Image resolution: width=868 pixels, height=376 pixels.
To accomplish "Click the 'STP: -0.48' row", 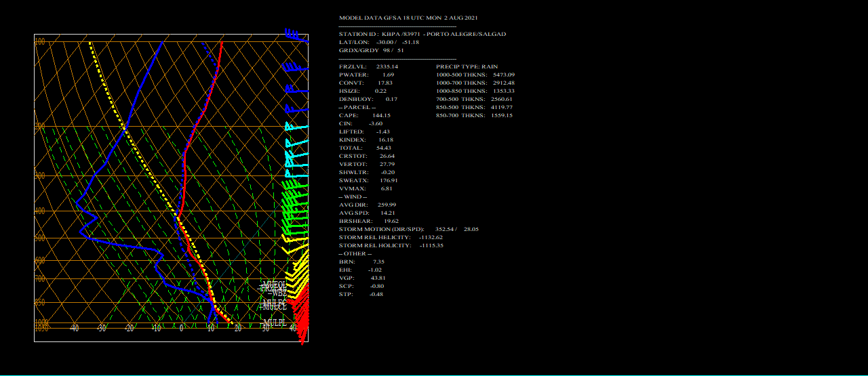I will tap(361, 294).
